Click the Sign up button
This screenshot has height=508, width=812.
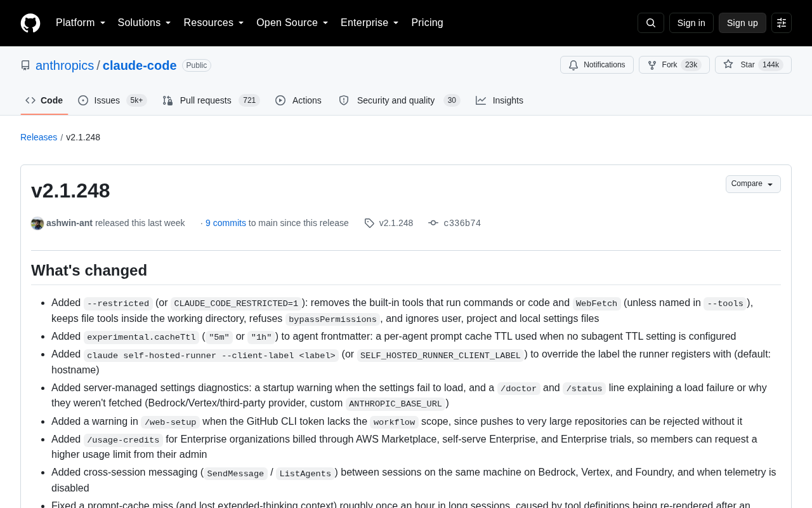pos(742,23)
